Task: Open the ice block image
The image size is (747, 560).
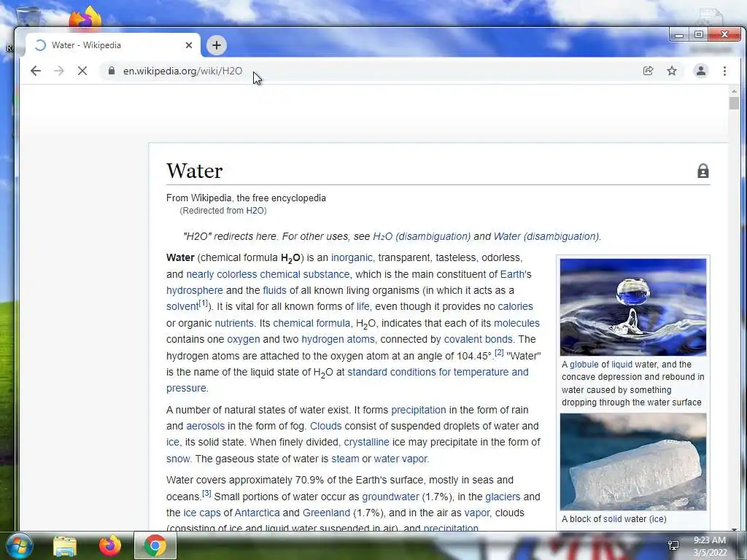Action: tap(633, 462)
